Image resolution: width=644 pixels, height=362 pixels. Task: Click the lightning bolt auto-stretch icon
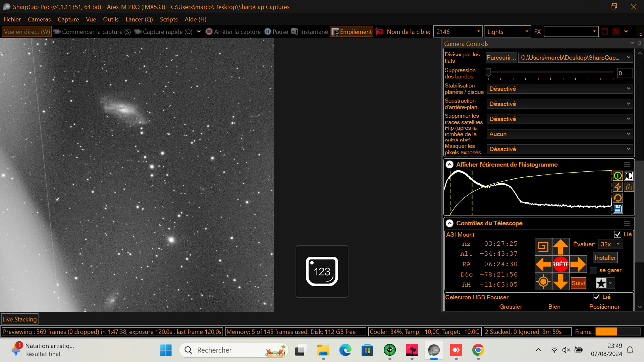coord(618,187)
